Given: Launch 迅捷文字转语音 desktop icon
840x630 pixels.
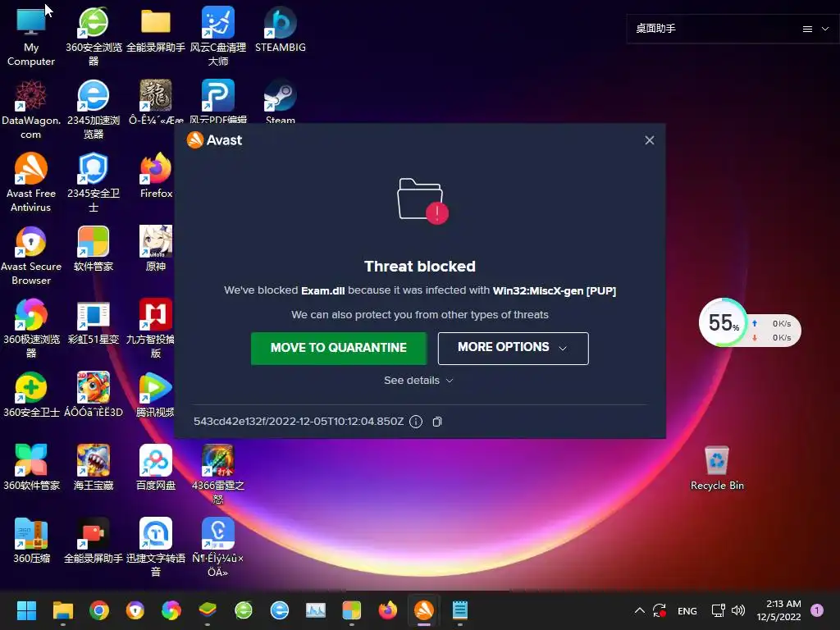Looking at the screenshot, I should (x=156, y=546).
